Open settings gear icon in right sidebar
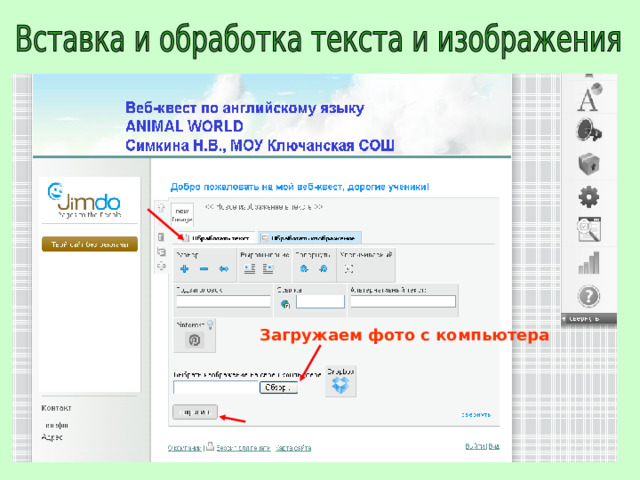640x480 pixels. [589, 197]
